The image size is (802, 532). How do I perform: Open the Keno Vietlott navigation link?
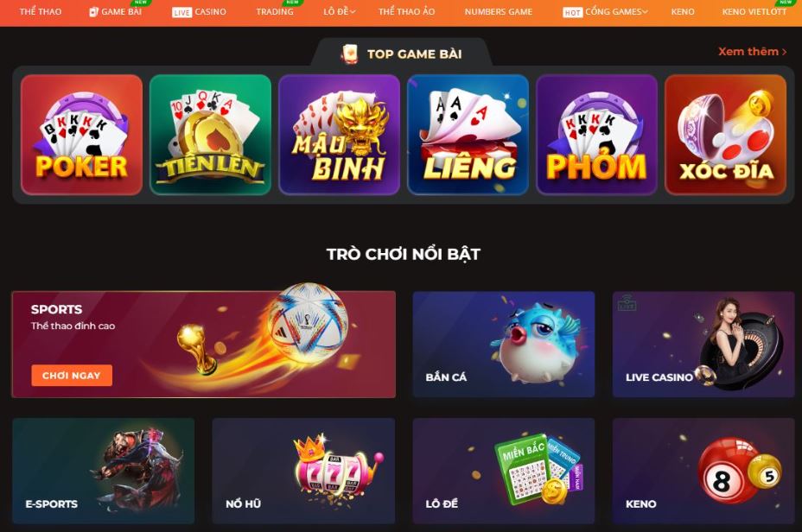(x=754, y=11)
